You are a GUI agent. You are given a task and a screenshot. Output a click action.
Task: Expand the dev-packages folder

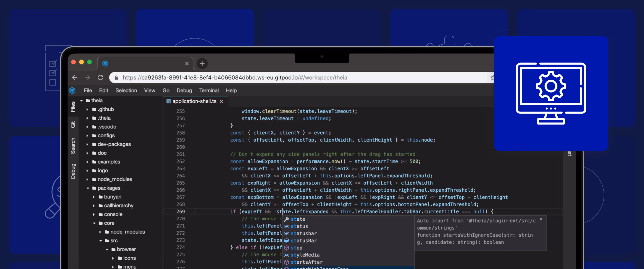tap(87, 144)
